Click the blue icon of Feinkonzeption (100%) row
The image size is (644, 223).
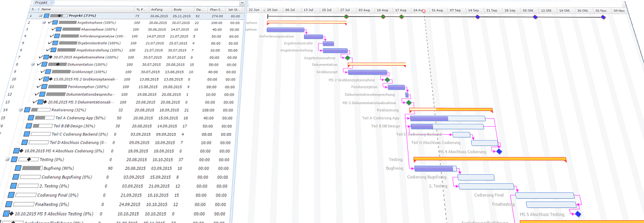pos(45,87)
